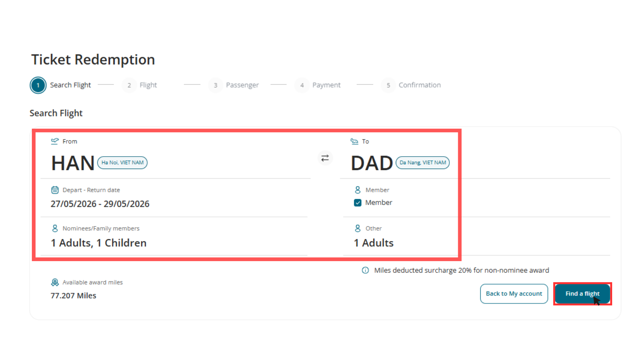Image resolution: width=644 pixels, height=362 pixels.
Task: Click the person icon above Member checkbox
Action: [x=358, y=190]
